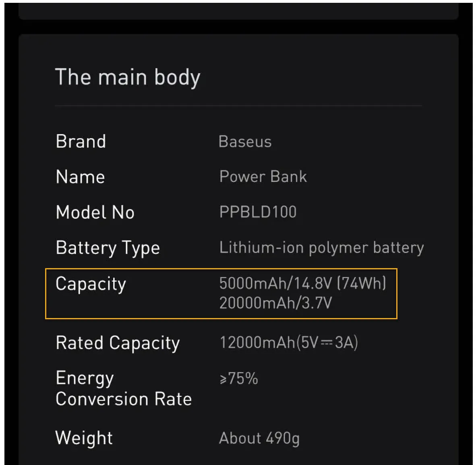The width and height of the screenshot is (476, 465).
Task: Click the Baseus brand value
Action: [245, 142]
